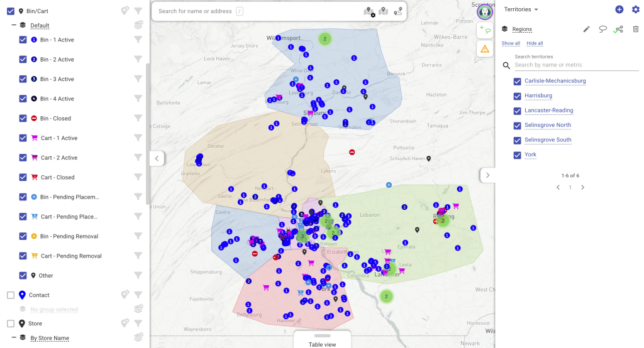Click the route planning icon in search bar
Viewport: 644px width, 348px height.
(398, 11)
